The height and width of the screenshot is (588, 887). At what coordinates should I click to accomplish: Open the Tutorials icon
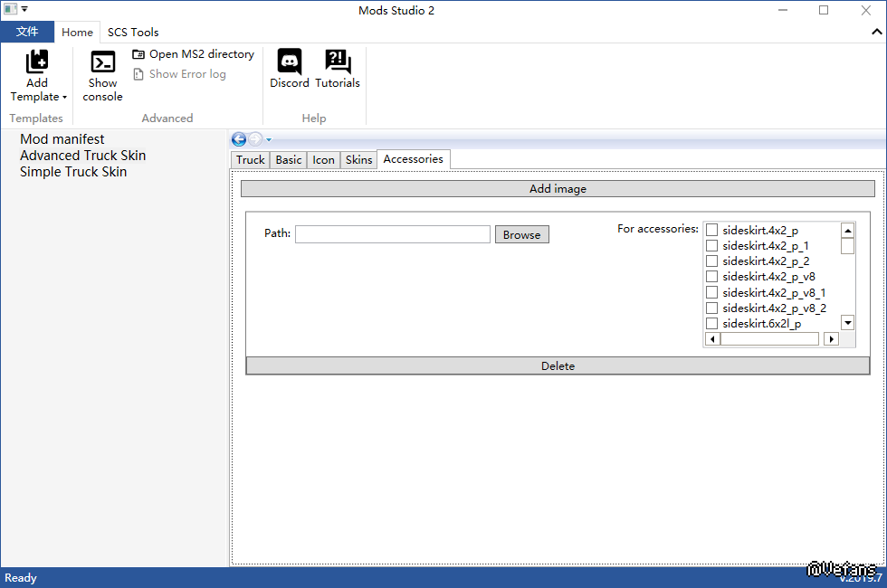[x=338, y=62]
